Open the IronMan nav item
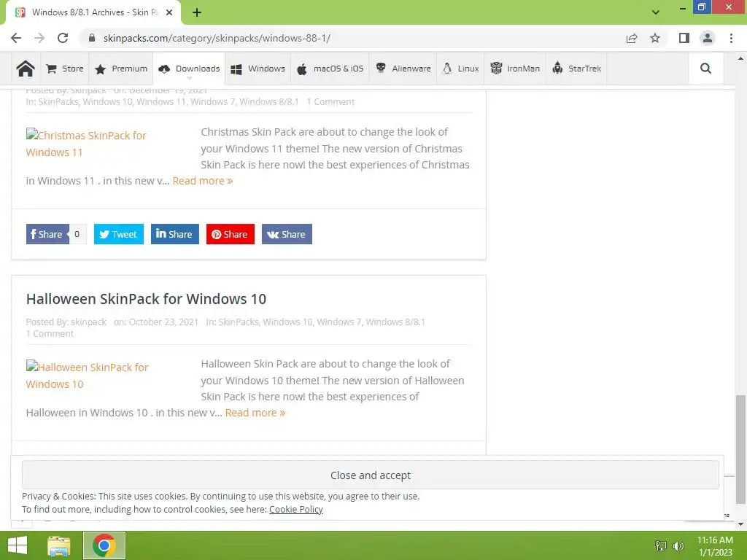 (515, 69)
